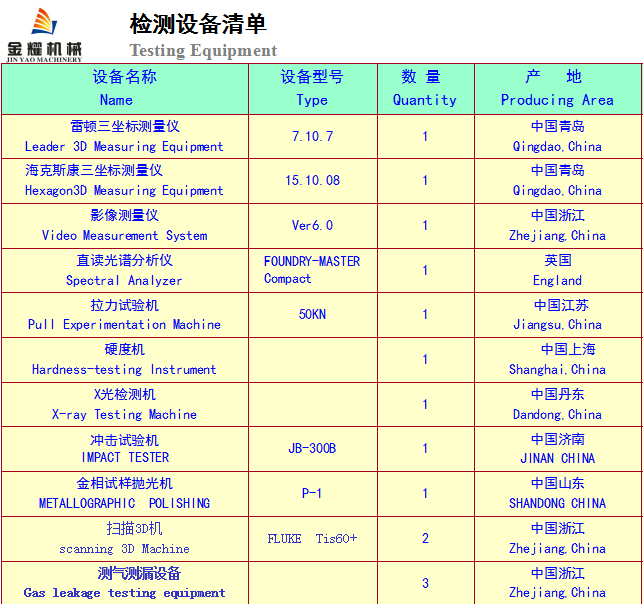The width and height of the screenshot is (643, 604).
Task: Click the Leader 3D Measuring Equipment cell
Action: coord(125,136)
